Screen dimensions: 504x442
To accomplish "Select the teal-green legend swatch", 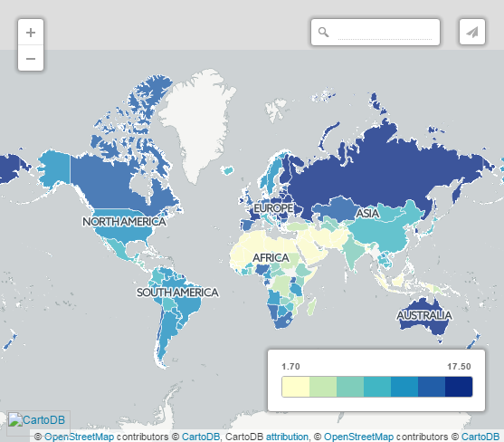I will [350, 387].
